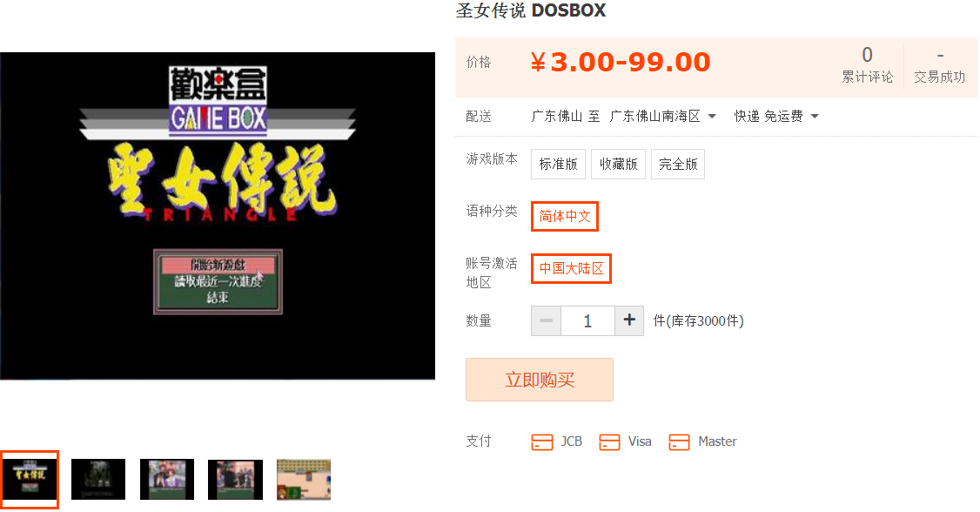Select the 标准版 game version option

558,164
